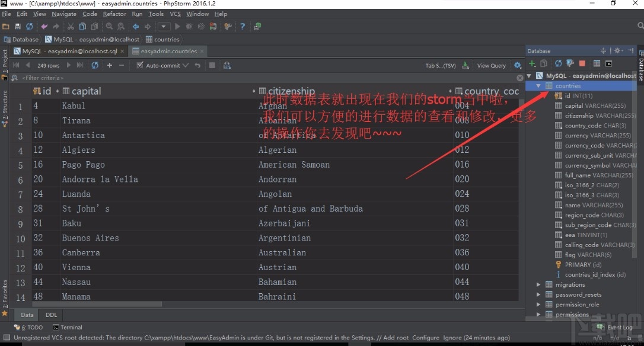Viewport: 644px width, 346px height.
Task: Reload table data with the refresh icon
Action: click(95, 65)
